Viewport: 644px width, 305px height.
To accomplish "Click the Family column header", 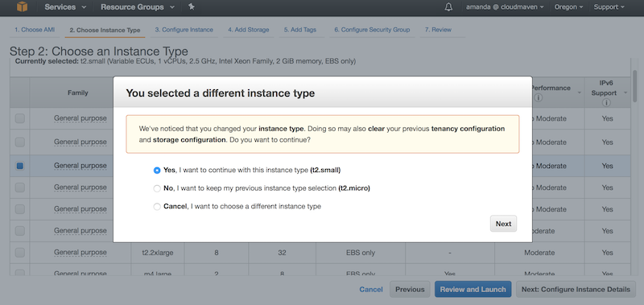I will coord(77,93).
